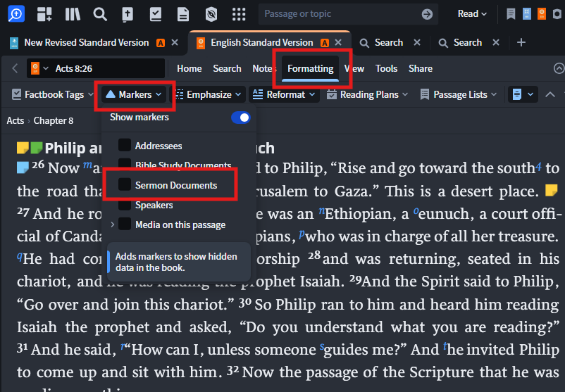Open the Guides checklist icon

(x=155, y=14)
